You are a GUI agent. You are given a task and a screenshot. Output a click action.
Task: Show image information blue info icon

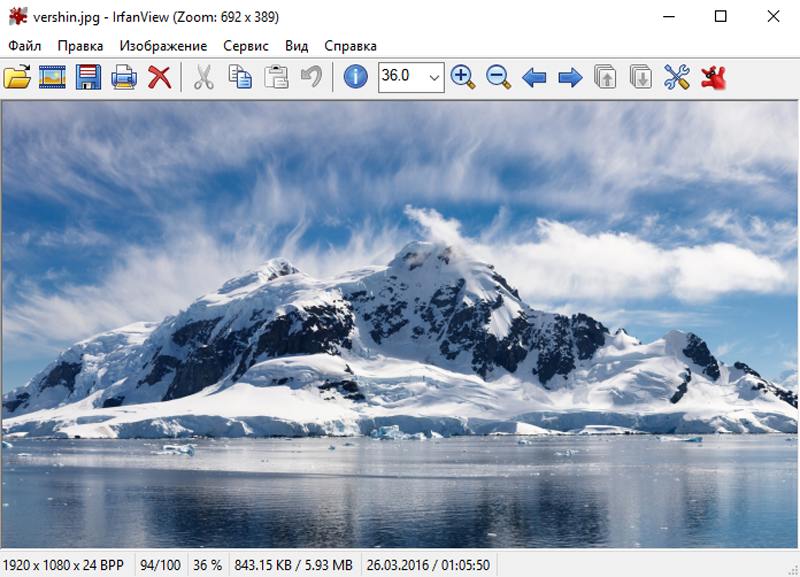(356, 78)
